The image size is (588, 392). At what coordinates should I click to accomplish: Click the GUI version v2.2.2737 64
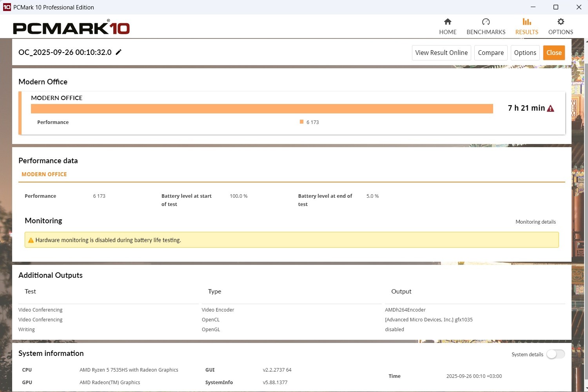277,370
